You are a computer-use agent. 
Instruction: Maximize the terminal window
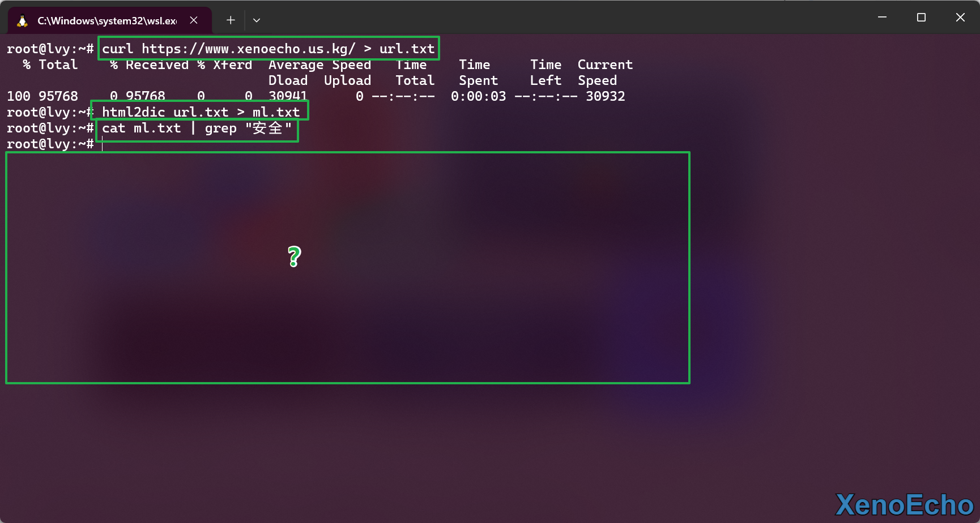click(x=921, y=18)
